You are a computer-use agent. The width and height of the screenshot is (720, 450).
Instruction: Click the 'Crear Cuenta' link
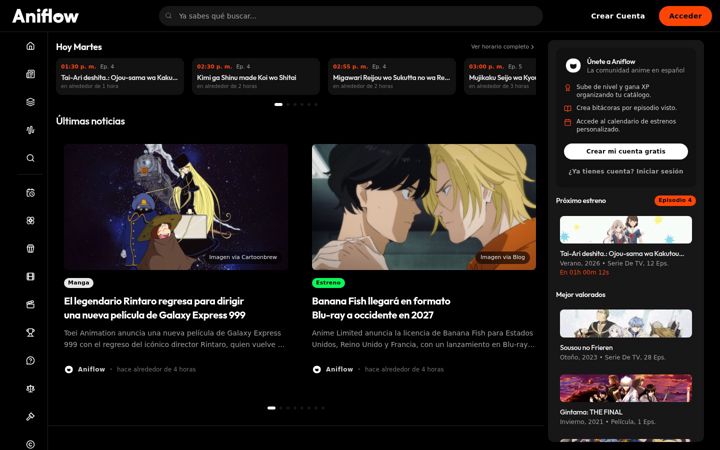coord(618,16)
